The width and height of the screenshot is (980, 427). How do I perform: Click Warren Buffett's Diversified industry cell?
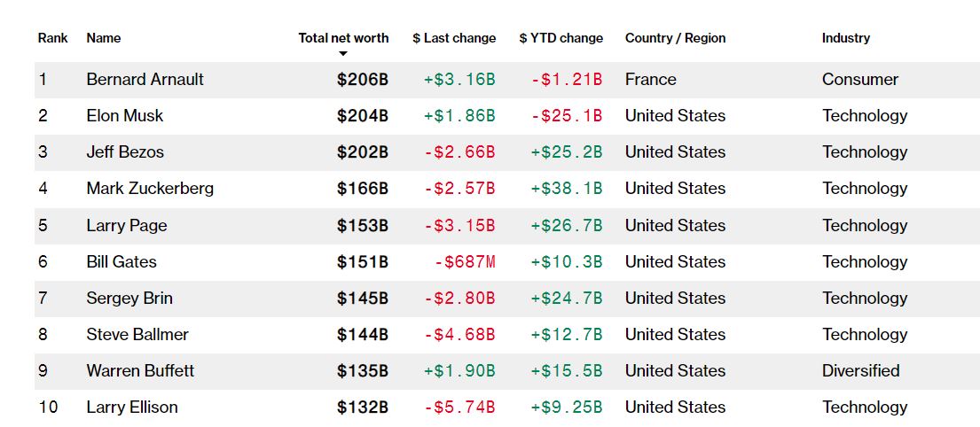[860, 371]
